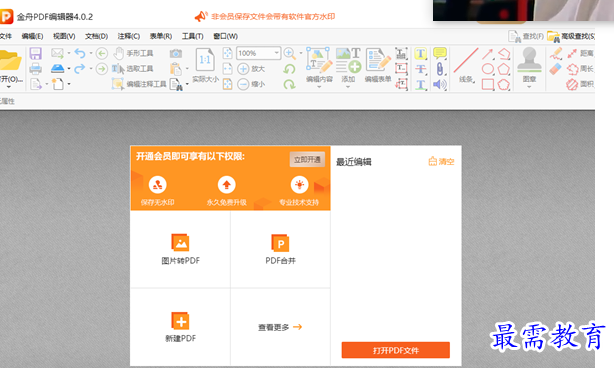Select the Strikethrough text T icon

(x=421, y=69)
